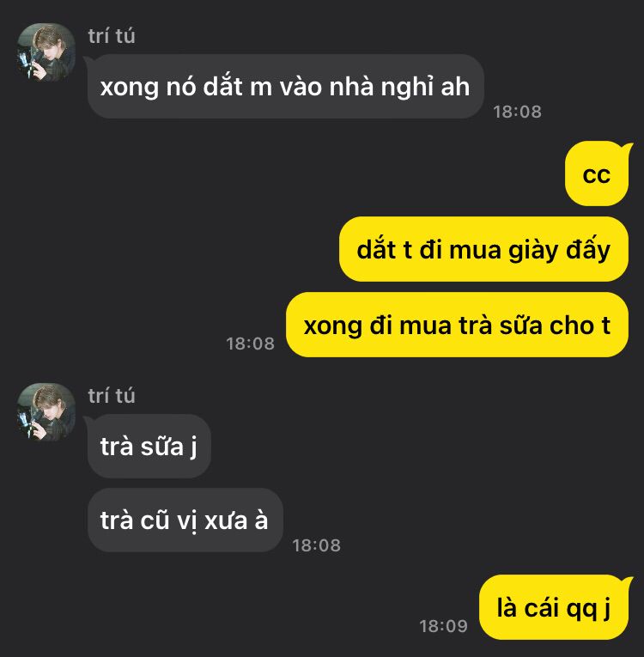Tap the 'trà cũ vị xưa à' message
This screenshot has width=644, height=657.
tap(185, 520)
